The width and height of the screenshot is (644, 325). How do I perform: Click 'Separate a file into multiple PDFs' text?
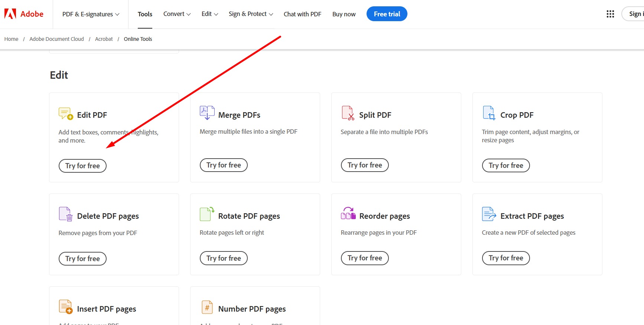(x=384, y=132)
